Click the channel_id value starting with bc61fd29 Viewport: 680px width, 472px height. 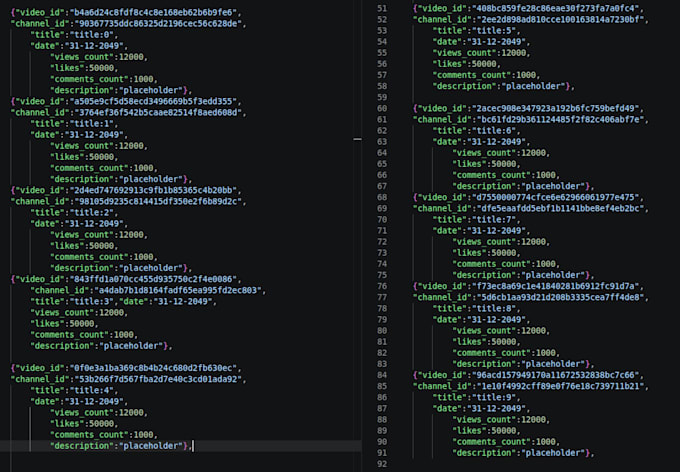(560, 119)
